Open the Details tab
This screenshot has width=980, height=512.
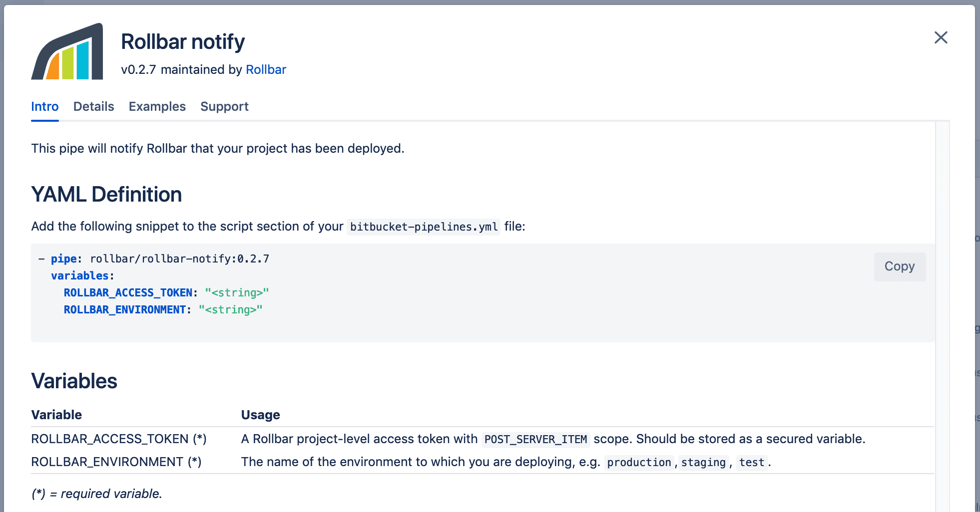94,106
